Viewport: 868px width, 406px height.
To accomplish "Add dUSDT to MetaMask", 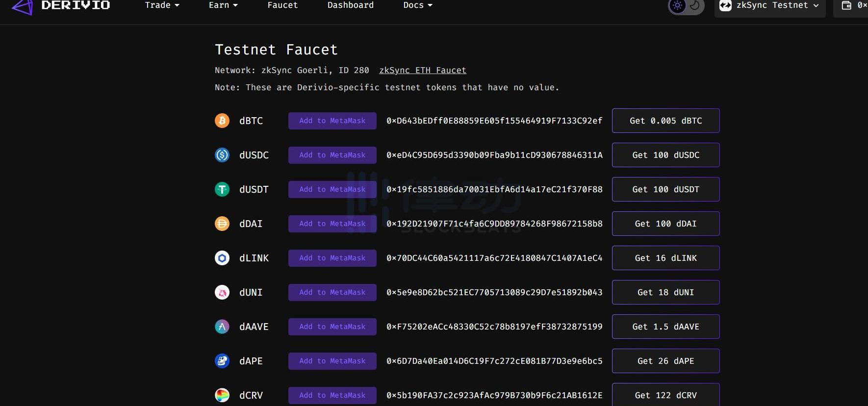I will point(332,189).
